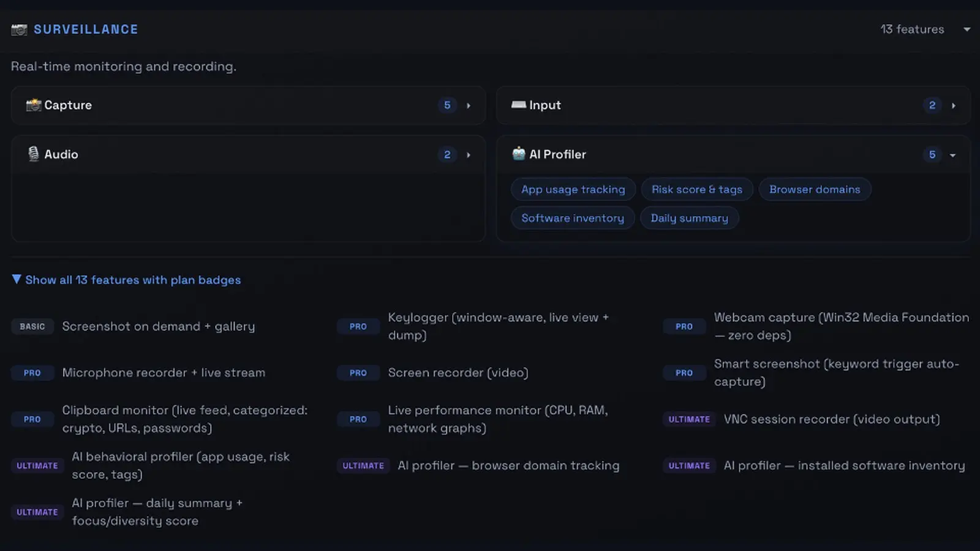Viewport: 980px width, 551px height.
Task: Click the Audio microphone icon
Action: [33, 154]
